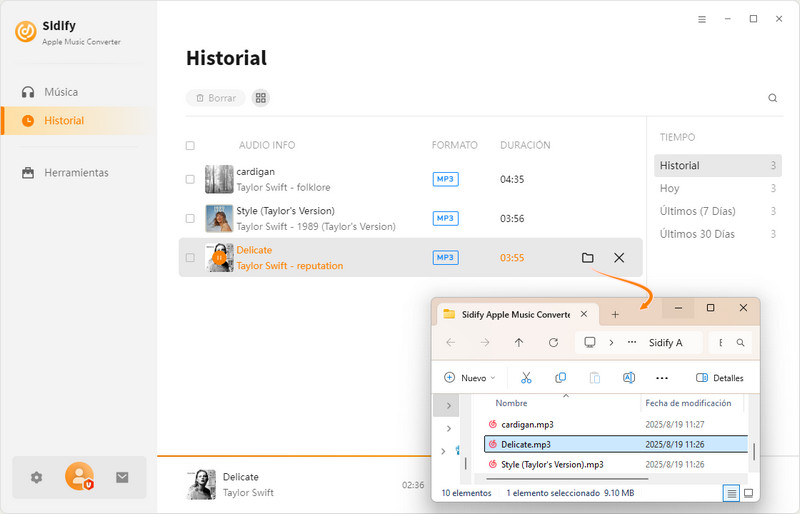
Task: Select the Hoy time filter
Action: (x=717, y=188)
